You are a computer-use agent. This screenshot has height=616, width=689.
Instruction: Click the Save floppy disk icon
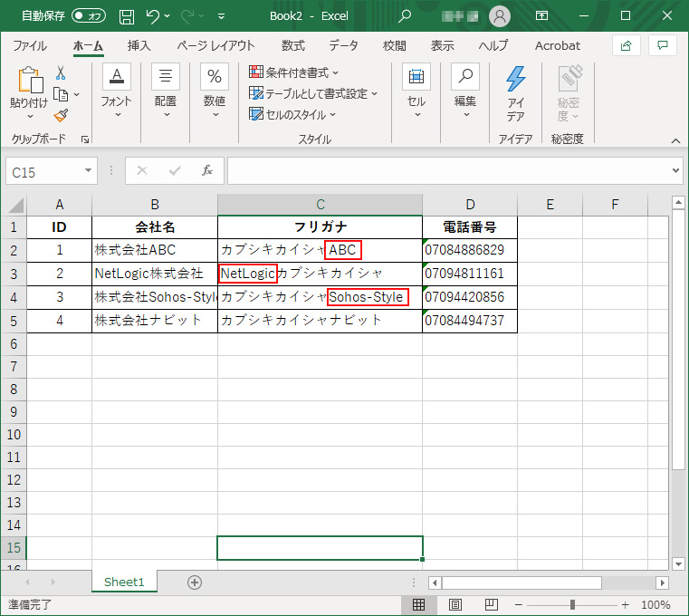[x=127, y=16]
